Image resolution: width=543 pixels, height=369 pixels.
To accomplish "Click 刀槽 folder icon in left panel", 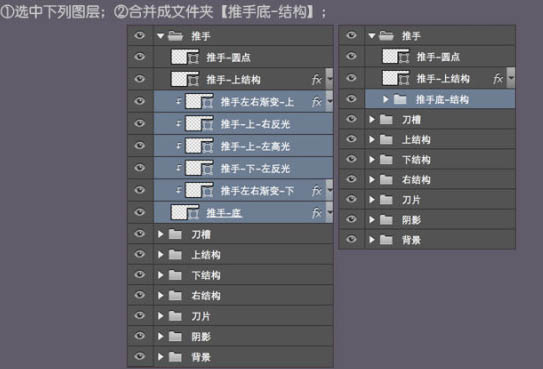I will (x=175, y=235).
